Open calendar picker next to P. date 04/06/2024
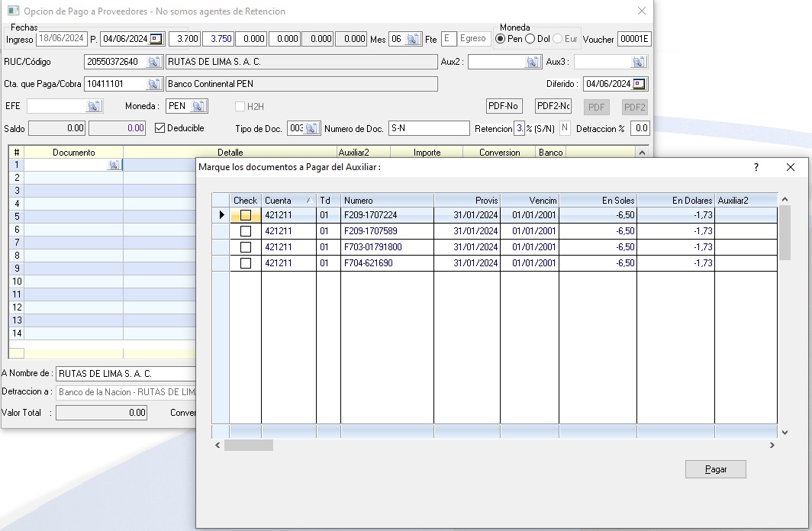 [x=156, y=39]
